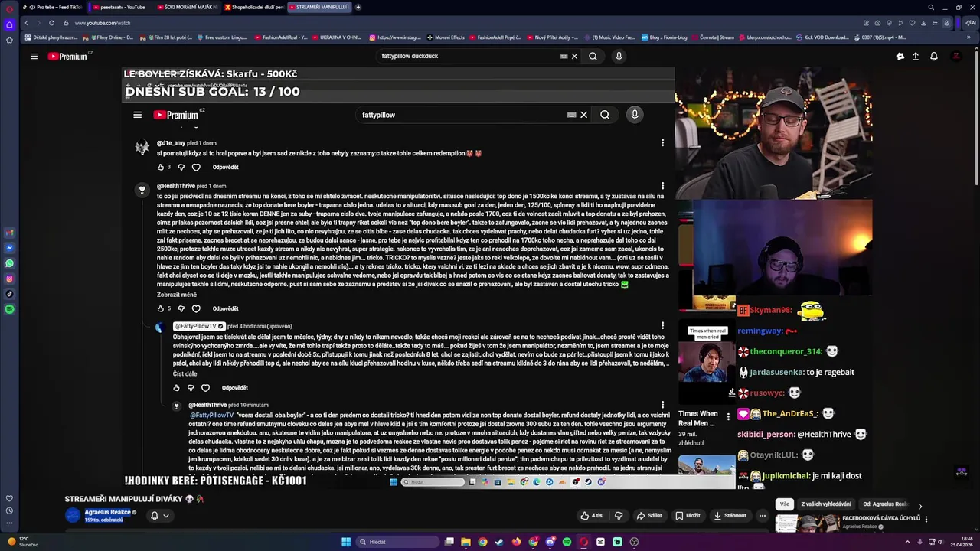980x551 pixels.
Task: Open sidebar three-dots setup menu
Action: (x=9, y=523)
